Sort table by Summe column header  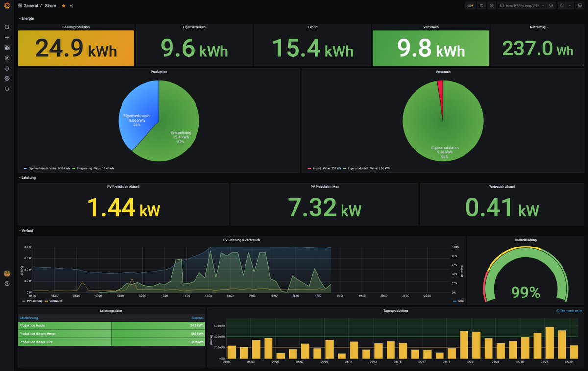point(197,318)
